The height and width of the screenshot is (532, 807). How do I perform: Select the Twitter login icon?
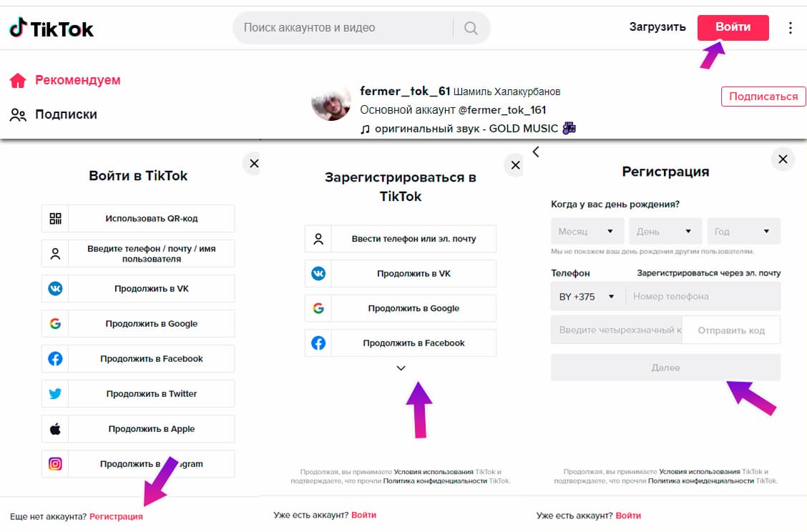pyautogui.click(x=54, y=393)
